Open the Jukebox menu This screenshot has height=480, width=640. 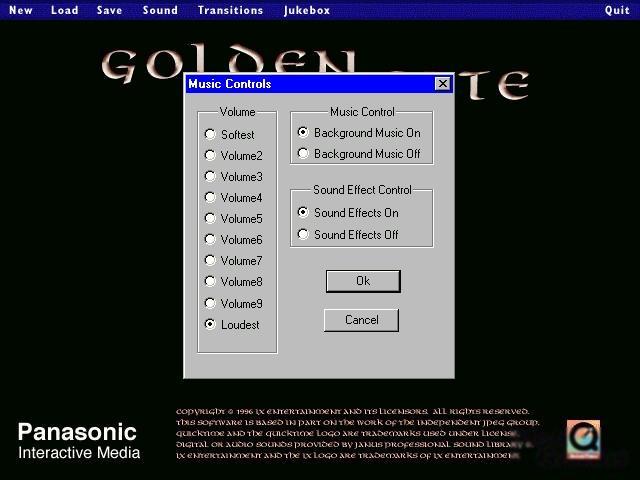[x=306, y=10]
